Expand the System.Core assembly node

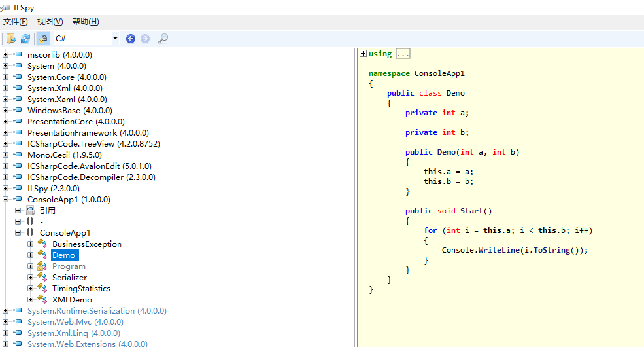(x=5, y=77)
